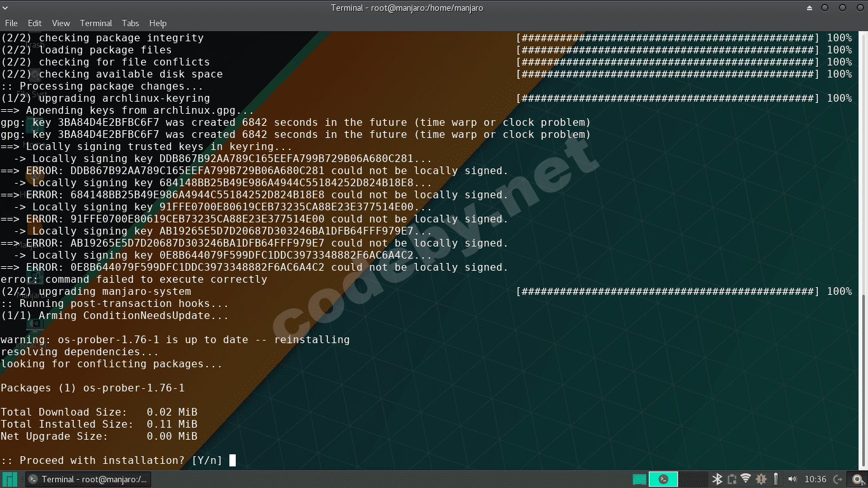Click the ERROR line for key 684148BB25B49E98...
Viewport: 868px width, 488px height.
[255, 194]
